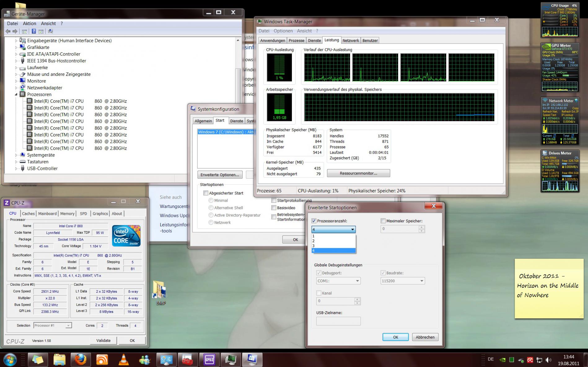Click the USB-Zielname input field
The image size is (588, 367).
[338, 321]
